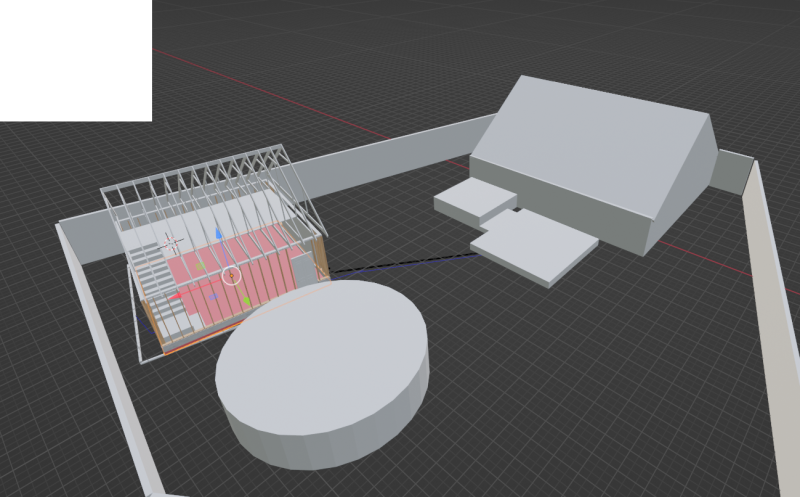Grab the red X-axis move gizmo arrow
This screenshot has height=497, width=800.
176,295
